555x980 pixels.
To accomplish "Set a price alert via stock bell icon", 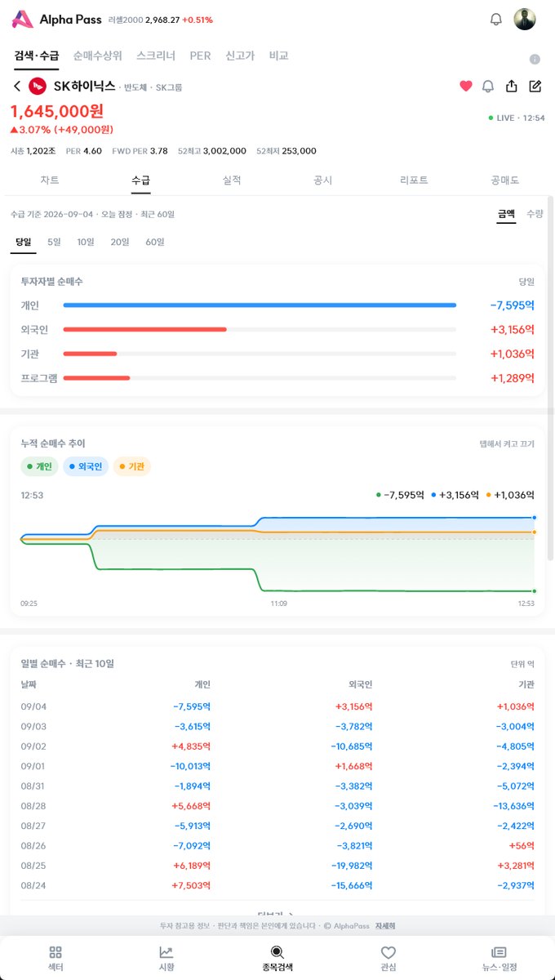I will (x=488, y=86).
